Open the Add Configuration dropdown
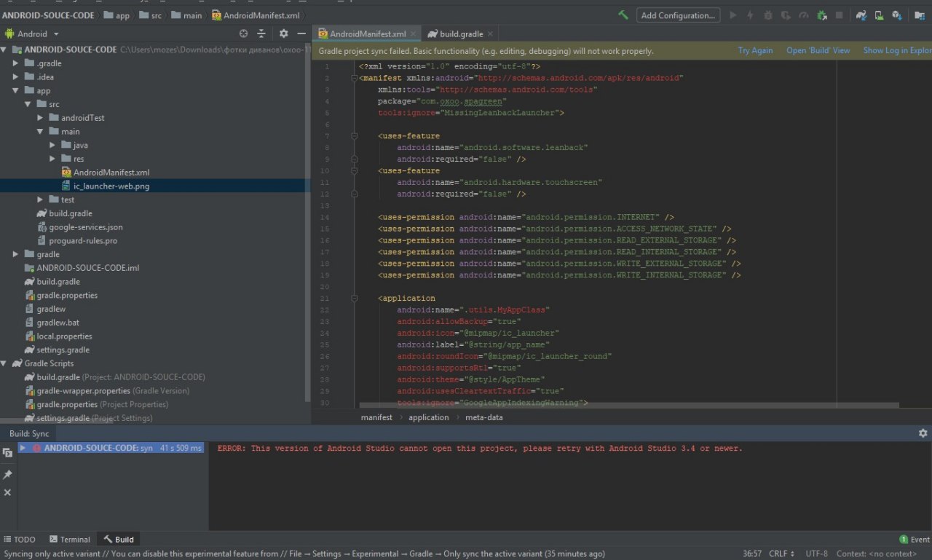 (x=679, y=15)
